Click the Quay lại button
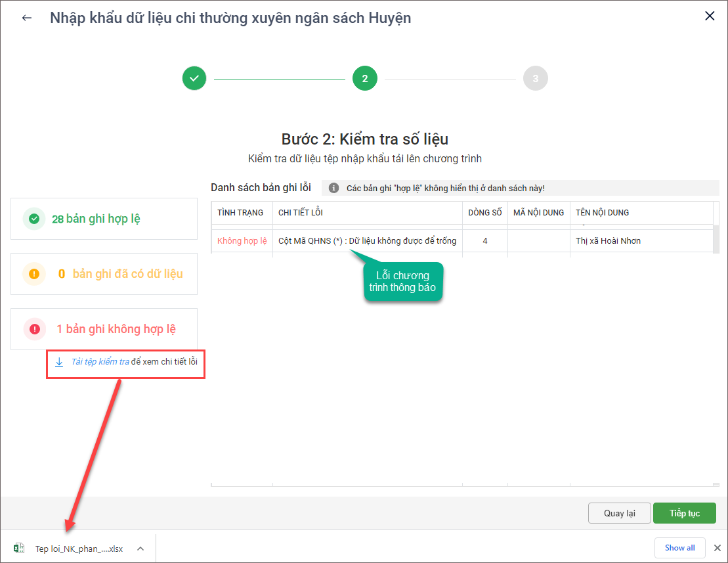 pos(619,513)
